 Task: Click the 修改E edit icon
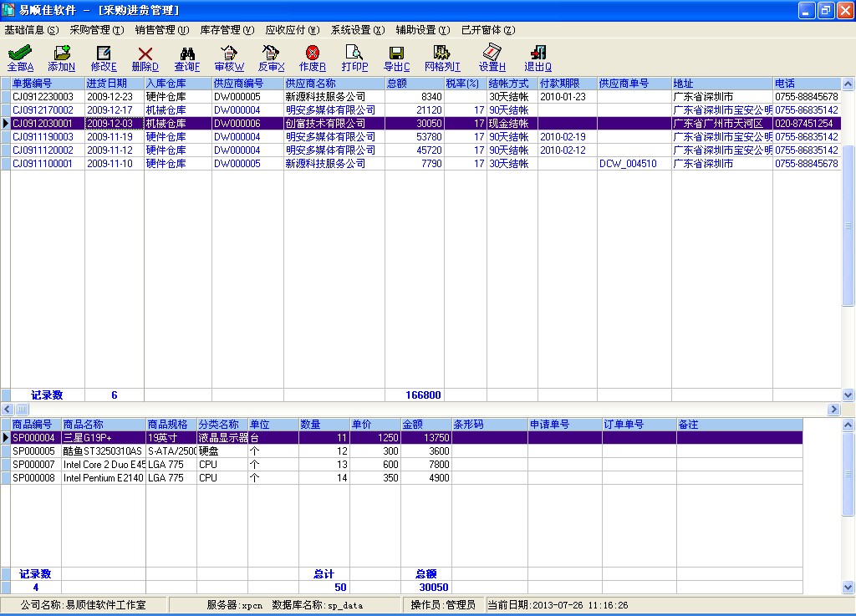(103, 53)
